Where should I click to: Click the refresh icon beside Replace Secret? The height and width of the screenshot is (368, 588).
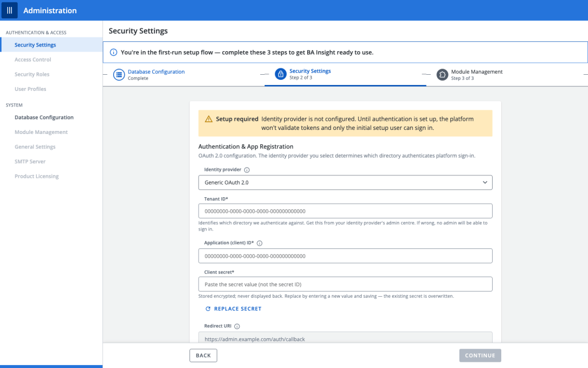[x=208, y=309]
